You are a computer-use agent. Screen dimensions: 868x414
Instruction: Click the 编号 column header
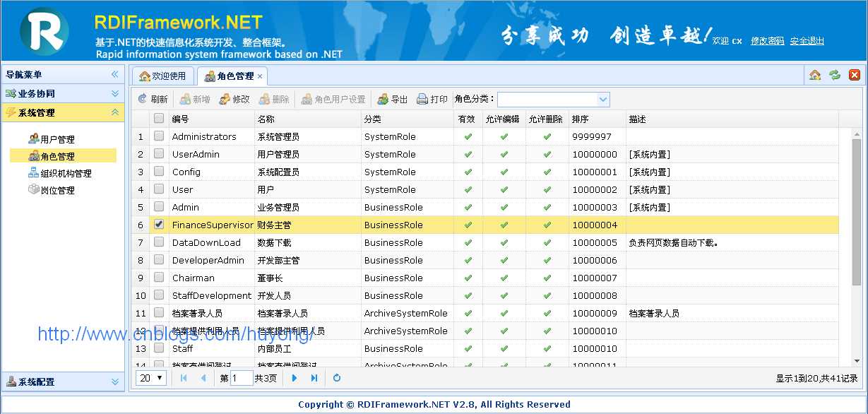click(211, 119)
